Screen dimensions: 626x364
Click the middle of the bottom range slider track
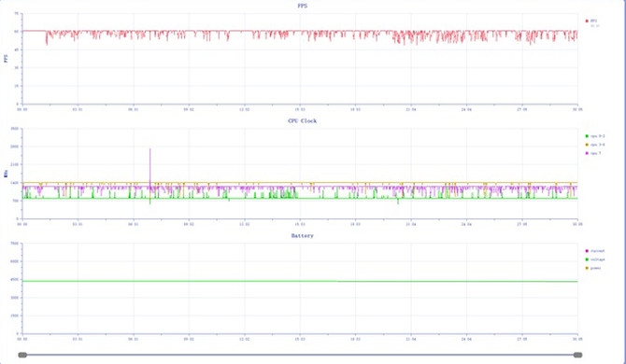(300, 355)
